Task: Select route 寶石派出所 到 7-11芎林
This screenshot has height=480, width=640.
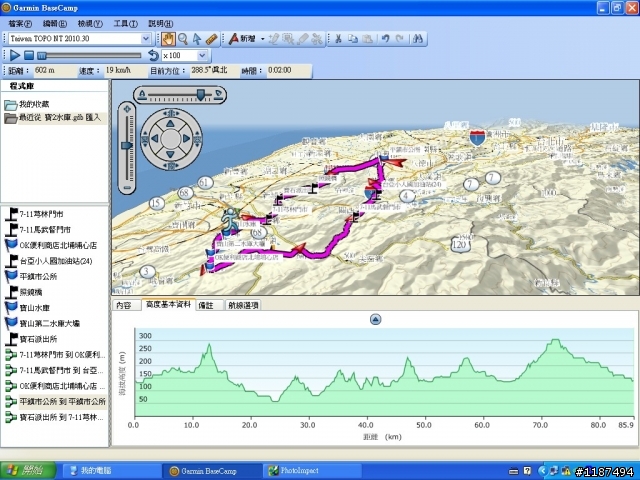Action: click(62, 417)
